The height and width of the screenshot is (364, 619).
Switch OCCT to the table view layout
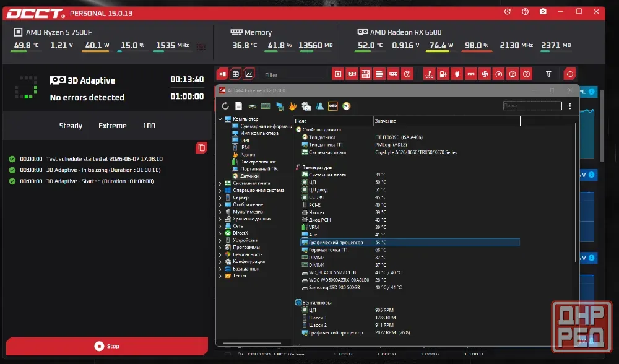[236, 74]
